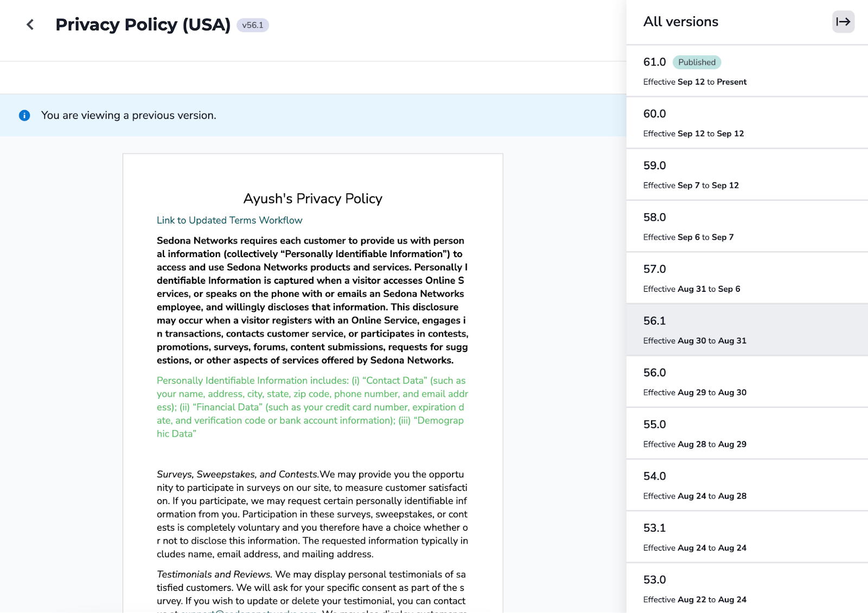Click 'You are viewing a previous version' text
868x613 pixels.
pos(129,116)
